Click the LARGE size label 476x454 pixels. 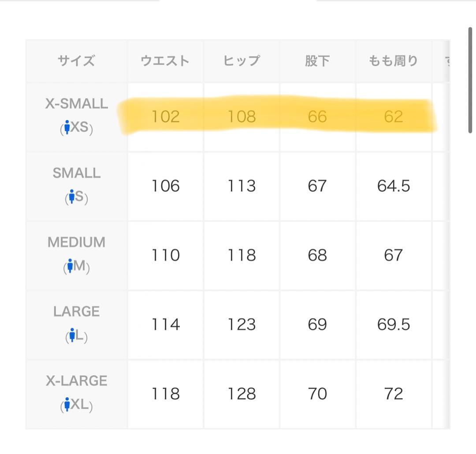point(76,311)
